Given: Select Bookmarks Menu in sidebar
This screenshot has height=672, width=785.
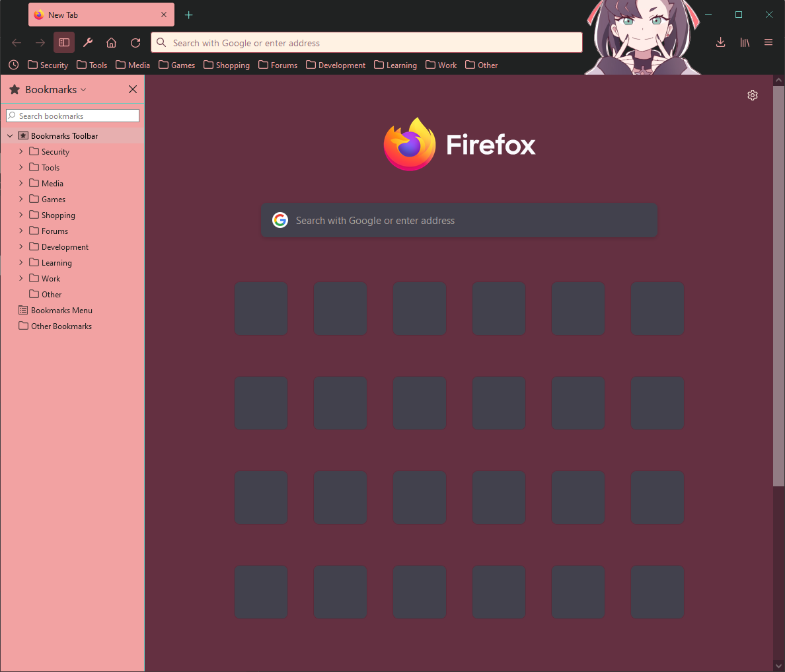Looking at the screenshot, I should click(x=73, y=311).
